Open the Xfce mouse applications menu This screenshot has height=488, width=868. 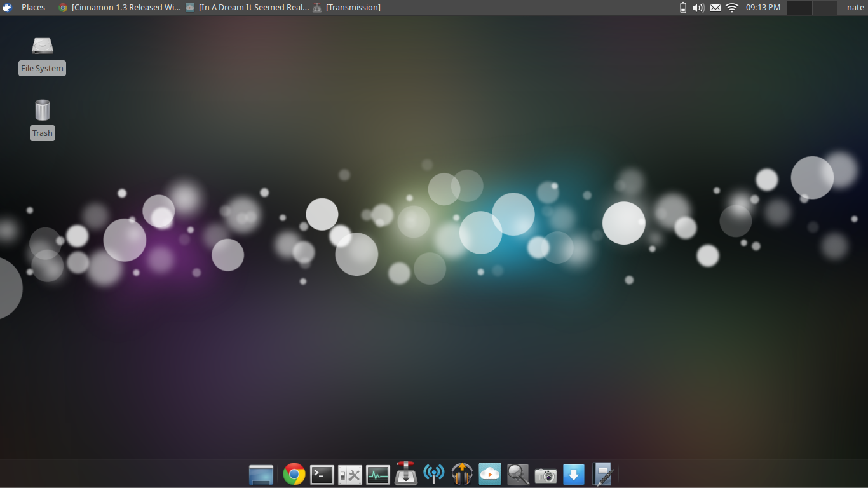coord(8,8)
